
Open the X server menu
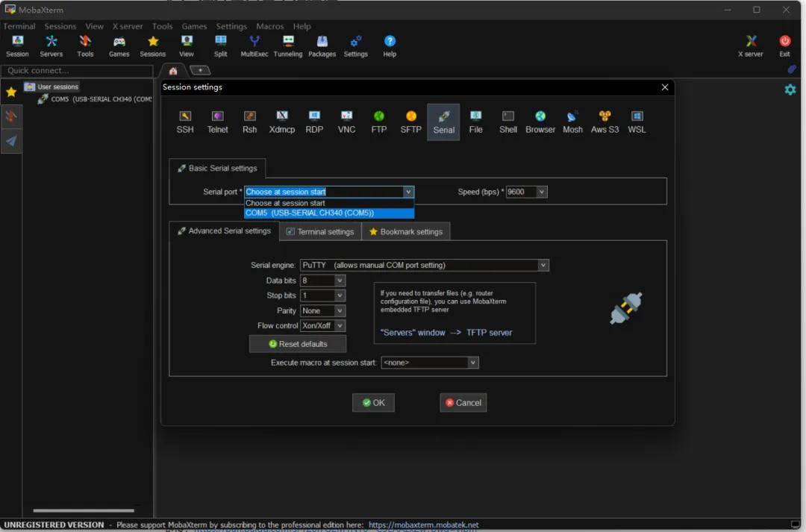pos(128,26)
